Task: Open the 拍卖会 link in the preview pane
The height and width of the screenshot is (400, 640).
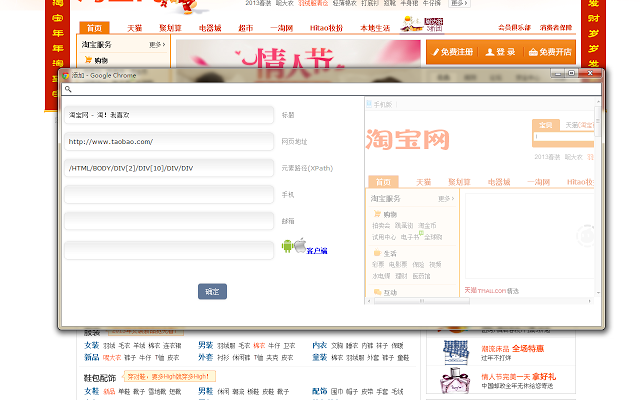Action: [x=381, y=225]
